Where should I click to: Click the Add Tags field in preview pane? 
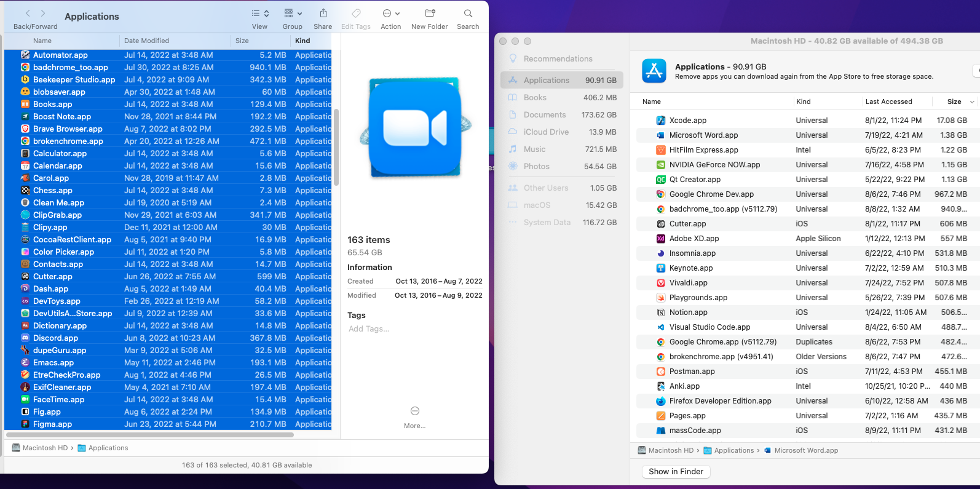click(369, 328)
